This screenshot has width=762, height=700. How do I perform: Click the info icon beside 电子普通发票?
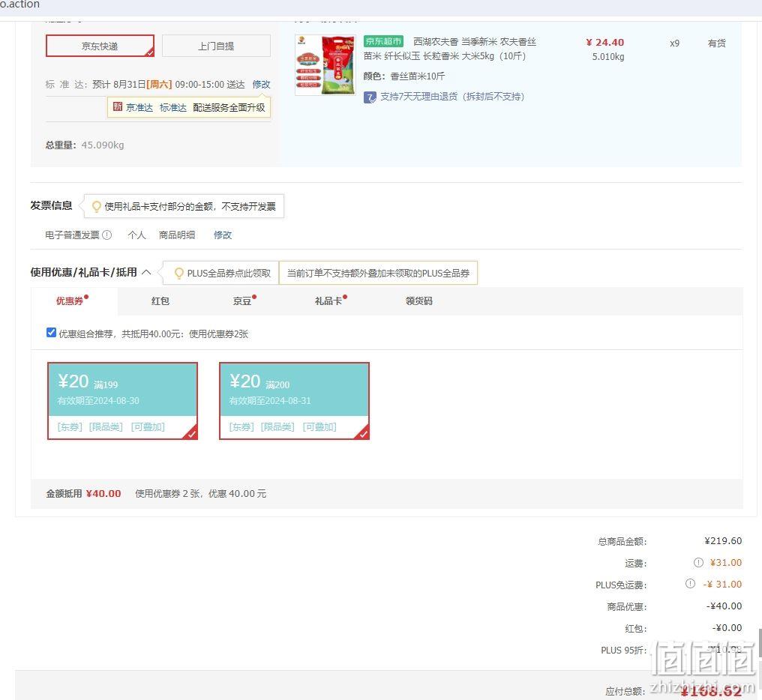[x=107, y=235]
